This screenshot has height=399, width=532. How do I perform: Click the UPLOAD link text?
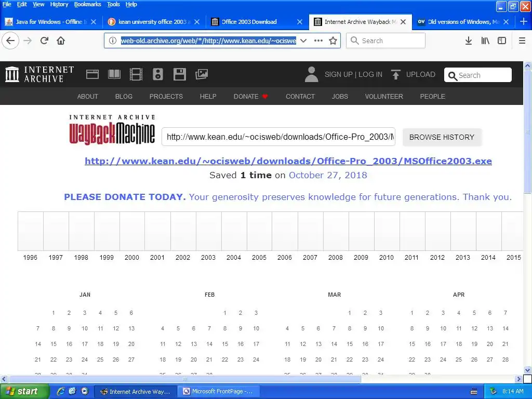click(x=421, y=74)
